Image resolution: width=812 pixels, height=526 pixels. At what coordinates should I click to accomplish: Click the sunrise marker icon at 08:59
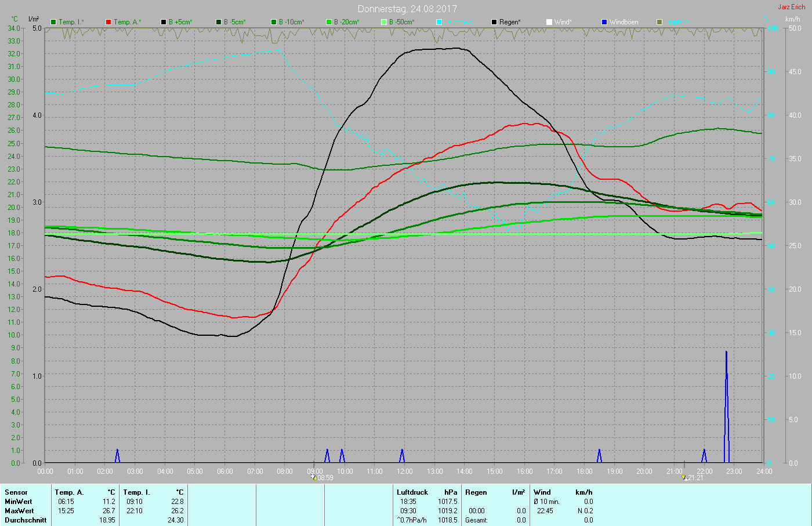(x=314, y=478)
